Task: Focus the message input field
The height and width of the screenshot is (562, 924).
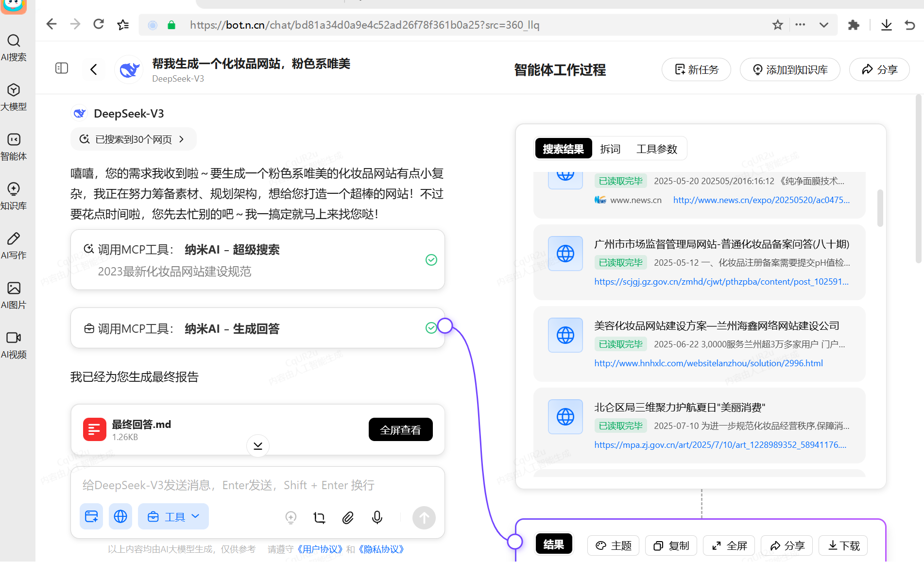Action: pyautogui.click(x=257, y=485)
